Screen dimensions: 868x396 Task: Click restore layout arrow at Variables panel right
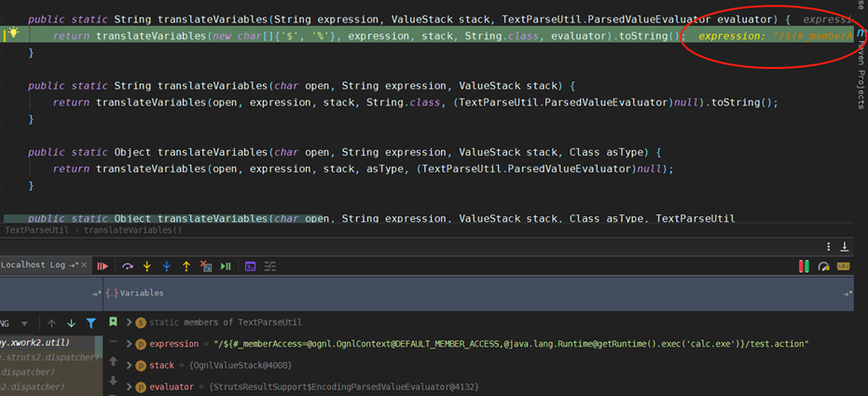click(x=847, y=294)
